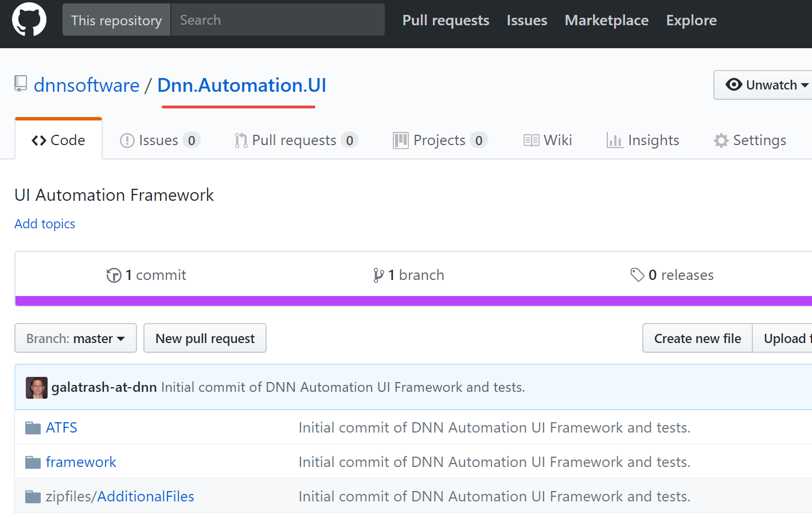Focus the Search input field

click(278, 20)
